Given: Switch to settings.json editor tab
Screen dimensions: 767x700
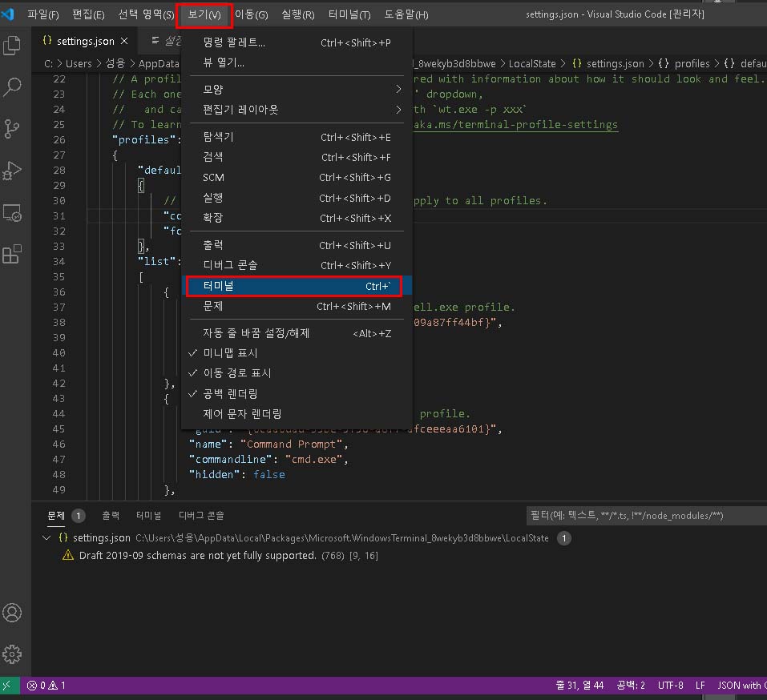Looking at the screenshot, I should point(85,41).
